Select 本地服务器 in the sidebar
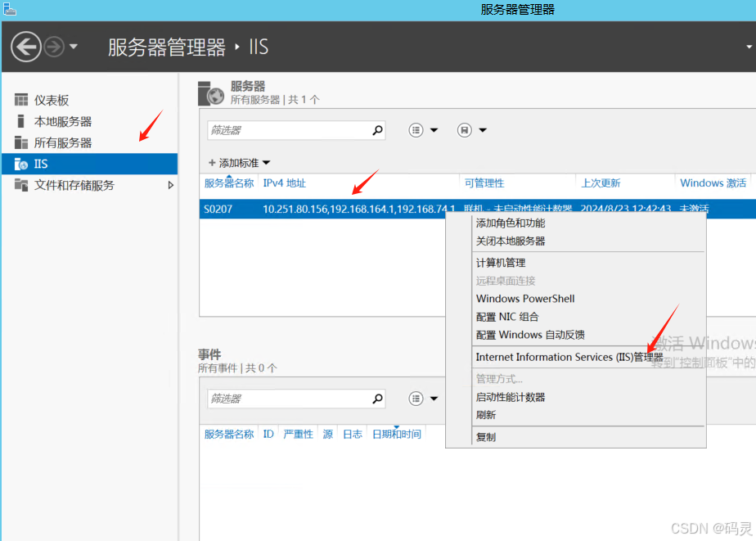The image size is (756, 541). point(63,121)
